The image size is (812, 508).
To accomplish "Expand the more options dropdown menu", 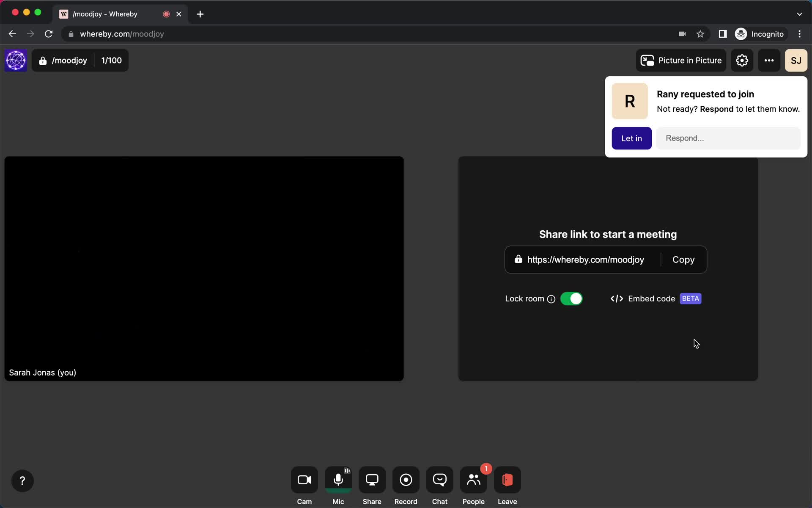I will point(769,60).
